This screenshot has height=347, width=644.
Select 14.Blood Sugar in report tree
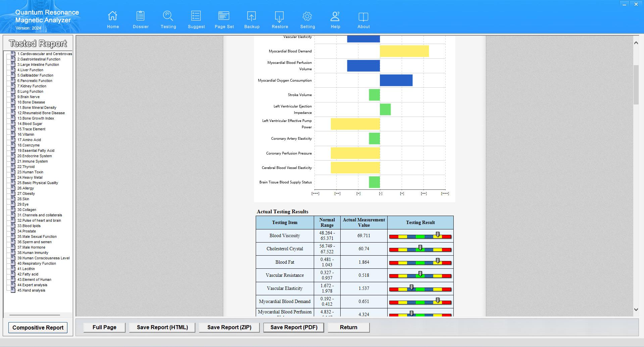point(30,124)
